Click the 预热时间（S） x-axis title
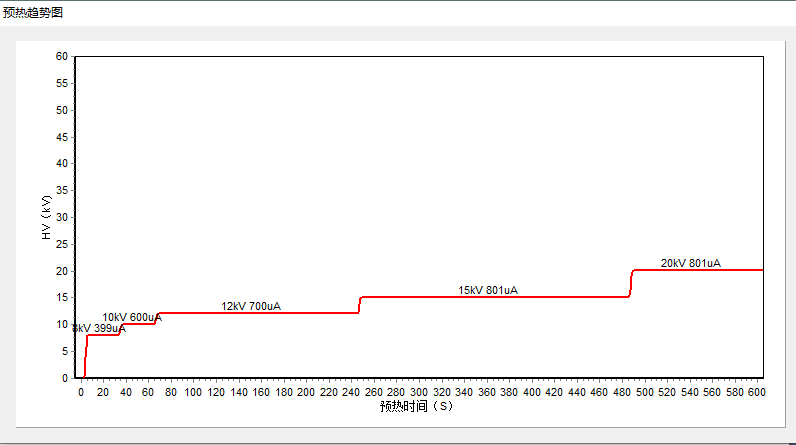Screen dimensions: 796x445 click(417, 406)
